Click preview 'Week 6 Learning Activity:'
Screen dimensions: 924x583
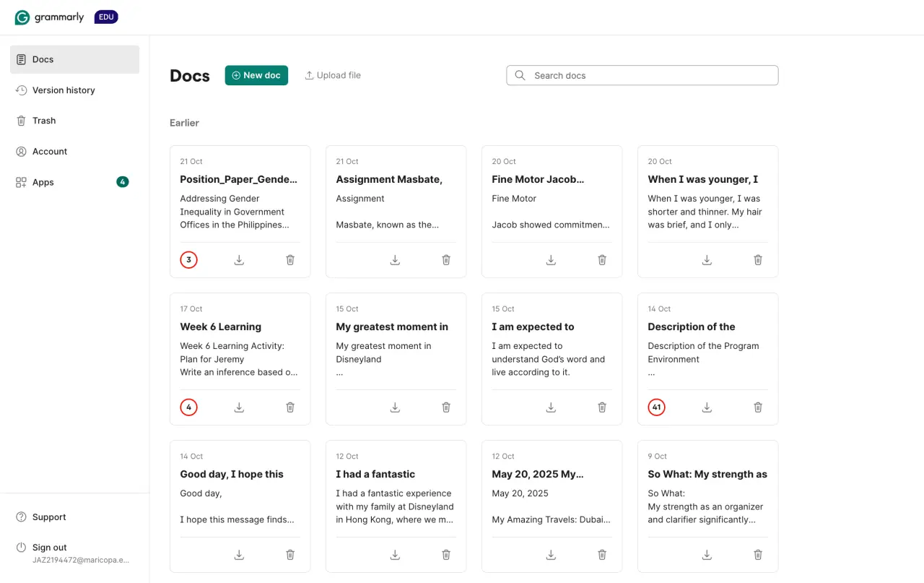click(232, 346)
